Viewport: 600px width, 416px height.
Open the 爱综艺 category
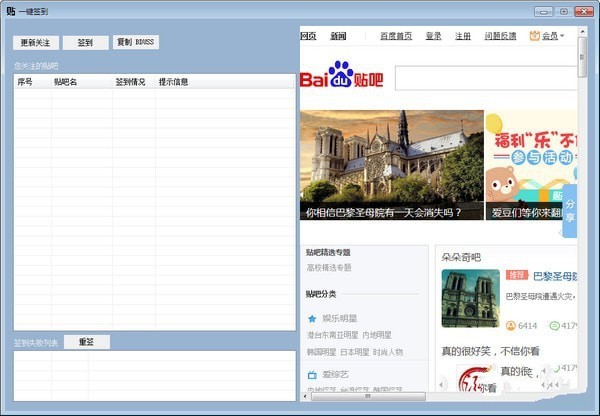point(335,375)
